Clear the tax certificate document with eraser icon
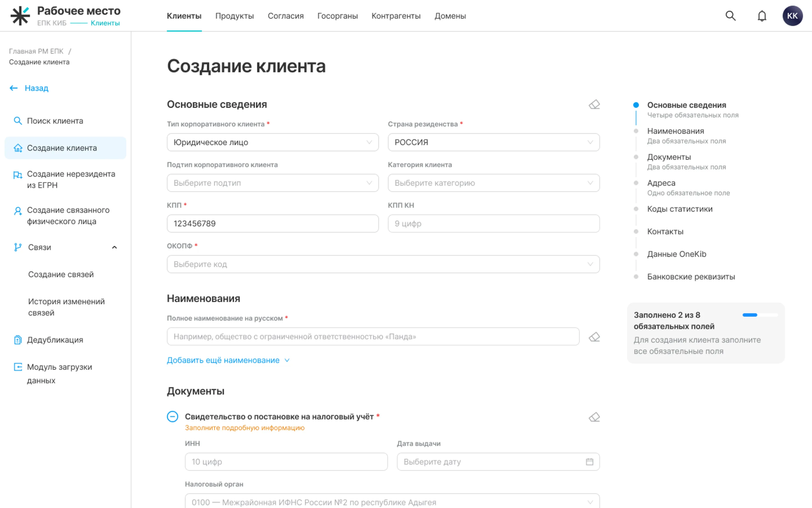This screenshot has height=508, width=812. click(594, 417)
